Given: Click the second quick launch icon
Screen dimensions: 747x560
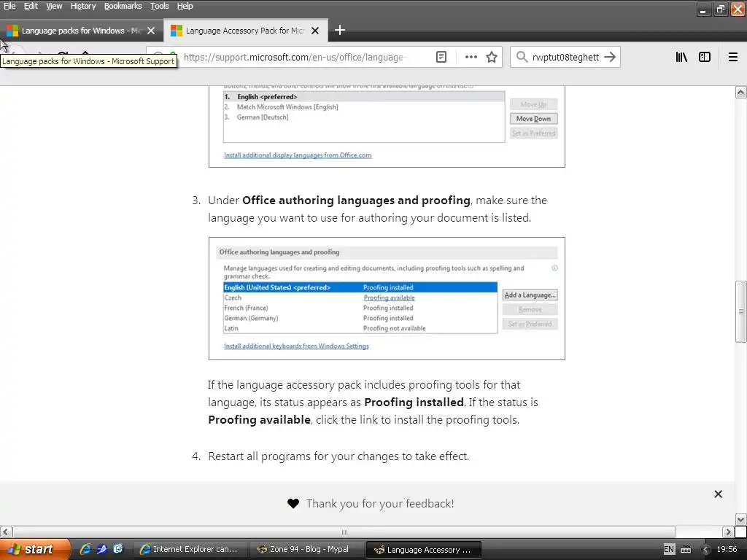Looking at the screenshot, I should tap(102, 549).
